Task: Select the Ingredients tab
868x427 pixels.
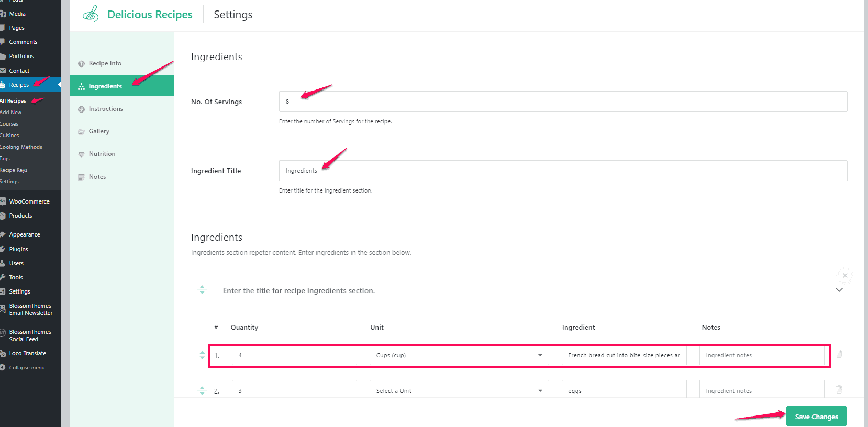Action: click(x=122, y=86)
